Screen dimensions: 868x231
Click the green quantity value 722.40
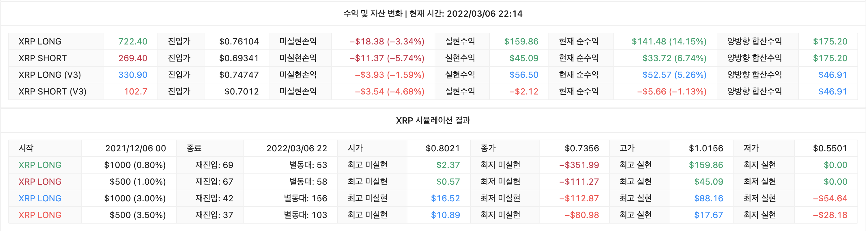pyautogui.click(x=133, y=41)
